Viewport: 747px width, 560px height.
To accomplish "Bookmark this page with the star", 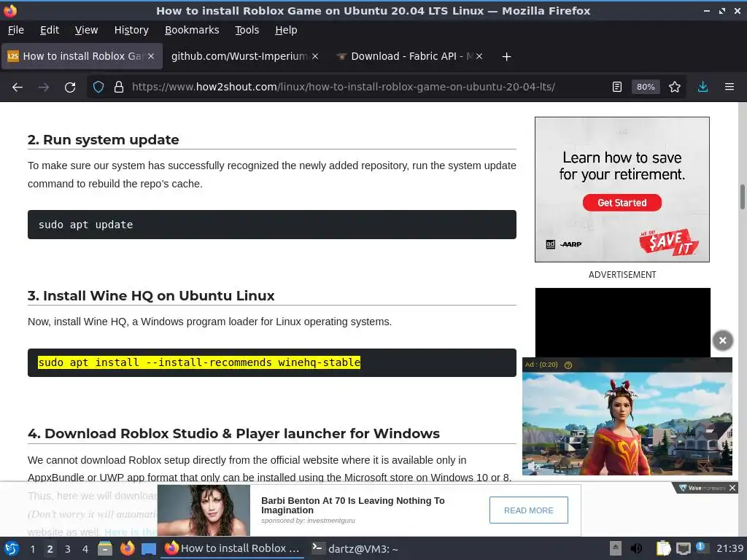I will click(675, 87).
